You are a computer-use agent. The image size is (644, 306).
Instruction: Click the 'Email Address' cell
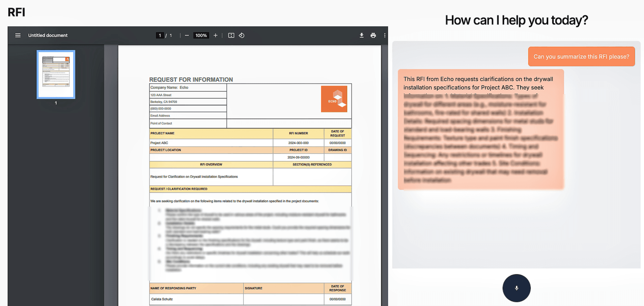coord(188,116)
